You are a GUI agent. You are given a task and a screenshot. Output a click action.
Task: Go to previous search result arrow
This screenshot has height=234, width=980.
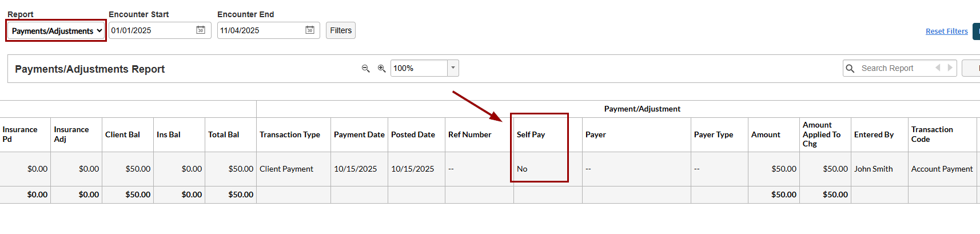click(x=938, y=68)
